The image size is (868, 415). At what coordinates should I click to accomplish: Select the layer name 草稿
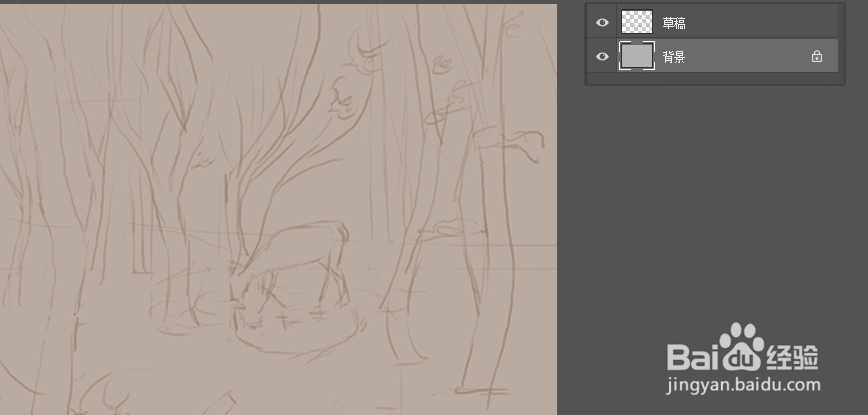(674, 23)
